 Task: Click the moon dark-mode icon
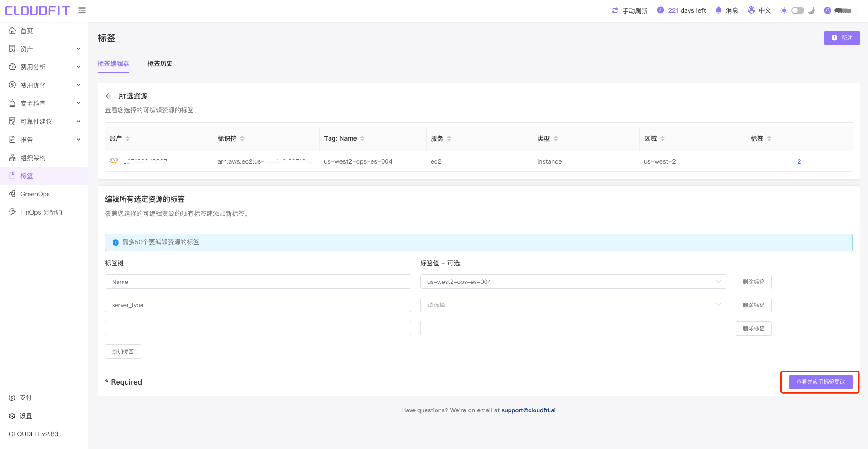click(x=811, y=10)
